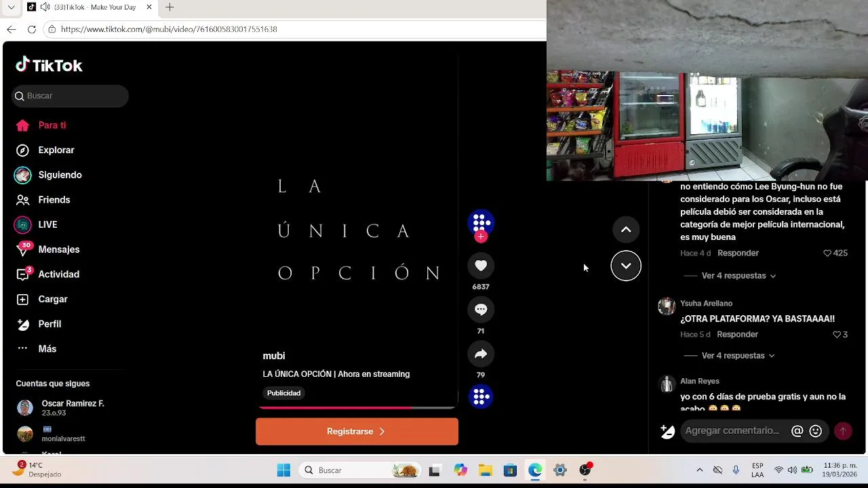
Task: Go back in the browser
Action: (x=12, y=29)
